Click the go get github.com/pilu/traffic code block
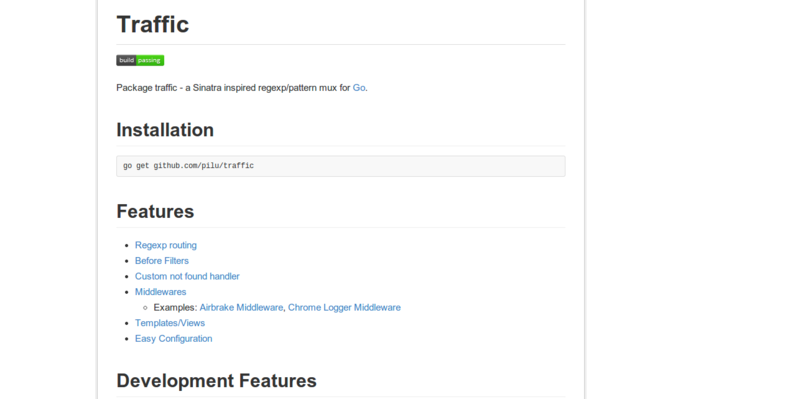Screen dimensions: 800x399 click(341, 166)
